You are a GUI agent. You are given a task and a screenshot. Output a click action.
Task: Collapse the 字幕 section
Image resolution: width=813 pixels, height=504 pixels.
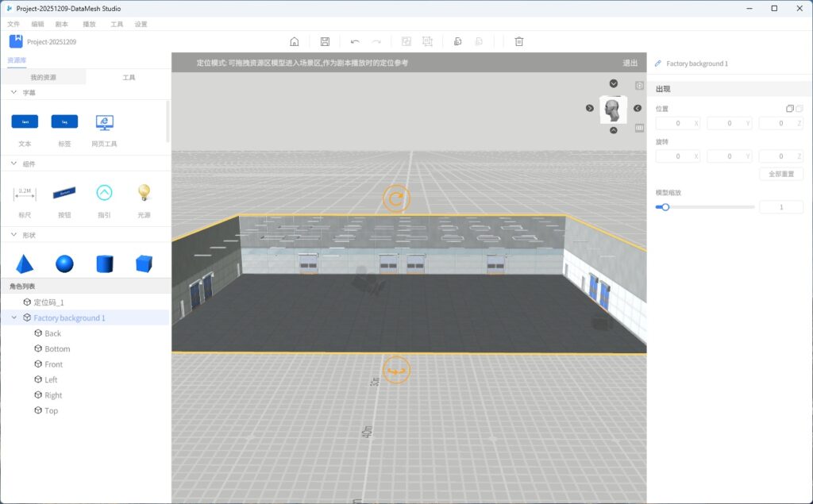13,93
